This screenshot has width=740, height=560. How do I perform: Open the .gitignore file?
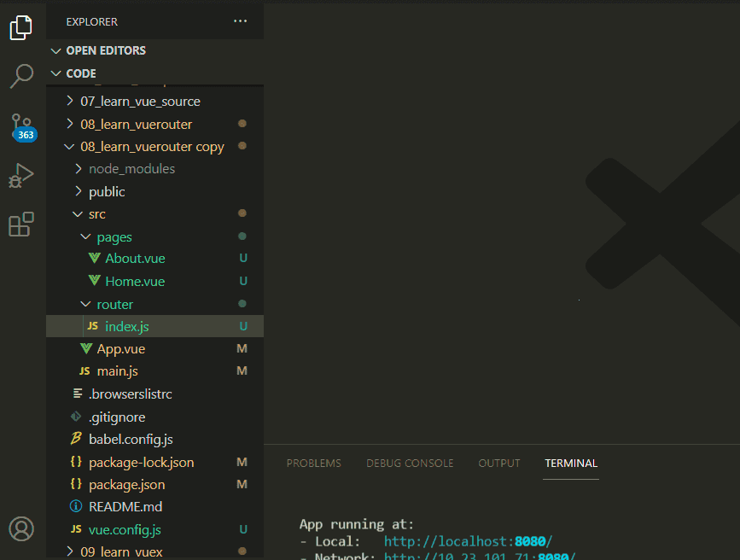click(117, 417)
